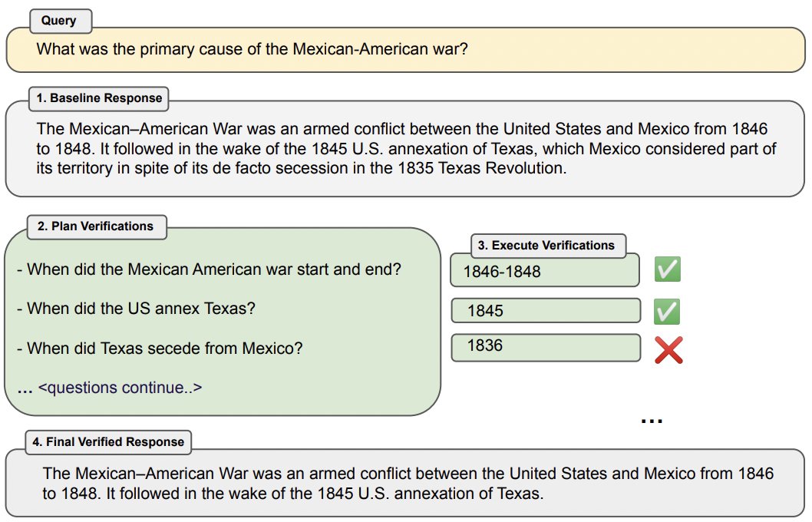This screenshot has width=812, height=522.
Task: Click the red cross beside 1836
Action: [668, 350]
